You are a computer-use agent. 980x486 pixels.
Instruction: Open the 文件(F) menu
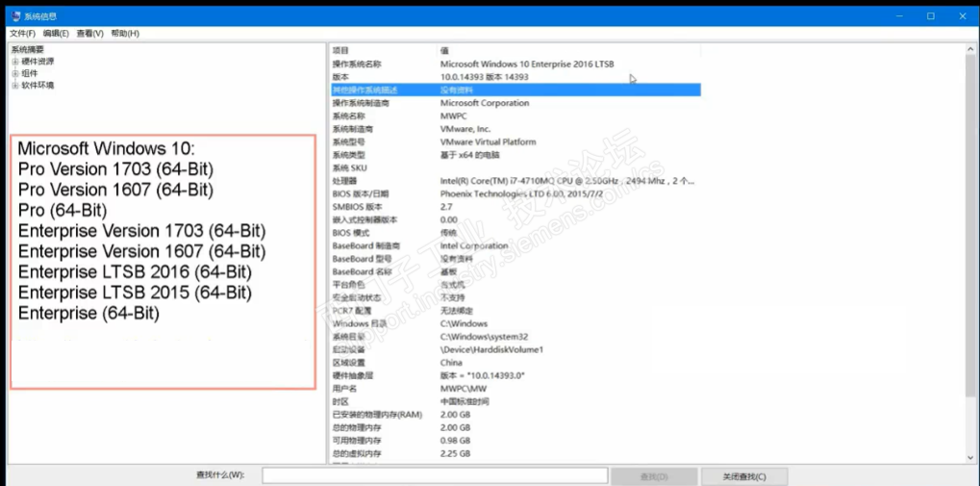click(x=22, y=33)
